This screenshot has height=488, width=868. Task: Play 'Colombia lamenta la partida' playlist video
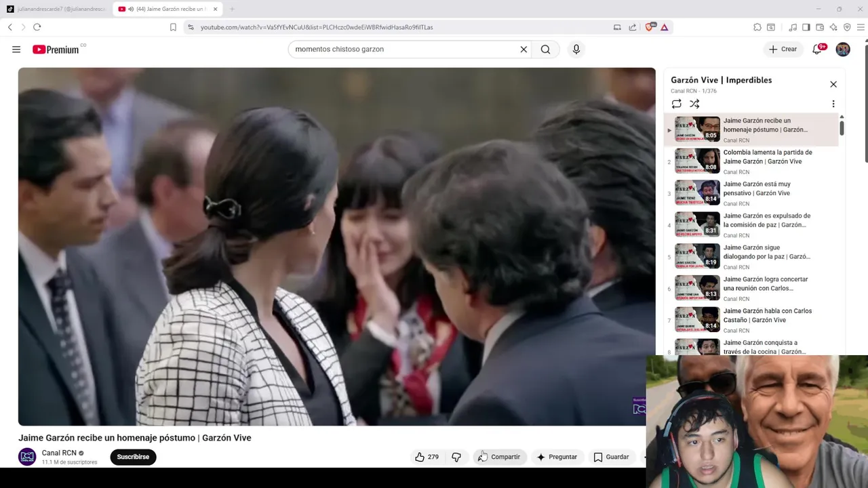click(x=751, y=161)
